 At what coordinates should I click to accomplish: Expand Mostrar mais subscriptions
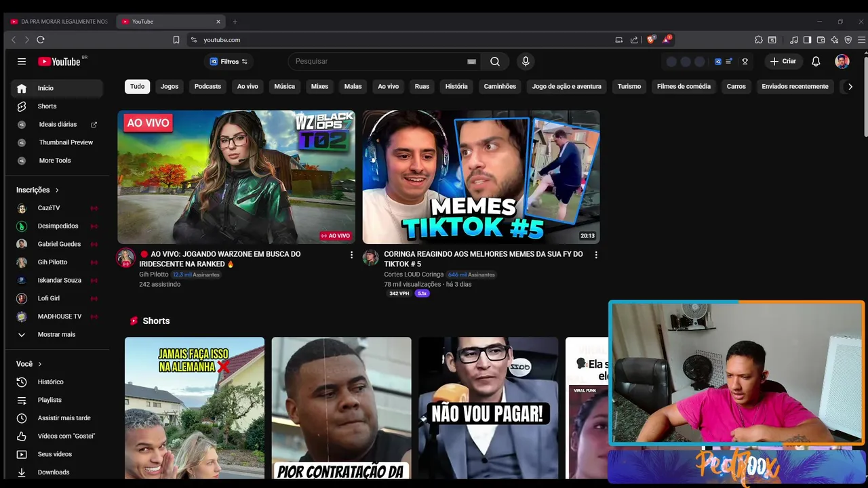pos(57,335)
